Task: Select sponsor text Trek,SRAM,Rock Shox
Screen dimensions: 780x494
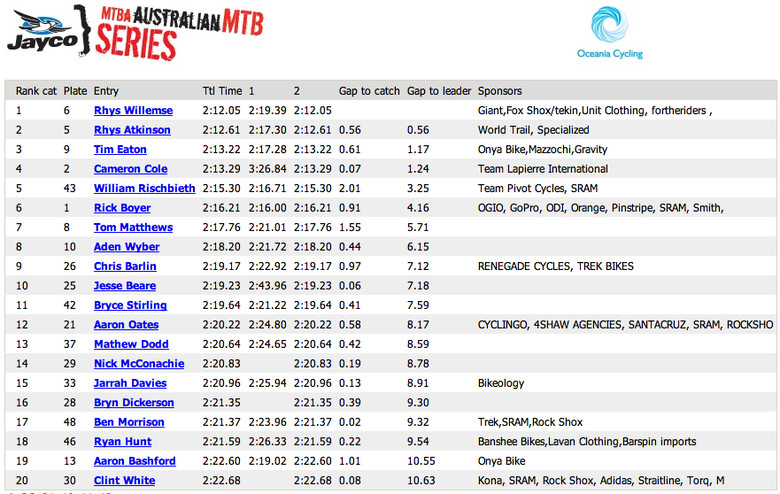Action: tap(530, 422)
